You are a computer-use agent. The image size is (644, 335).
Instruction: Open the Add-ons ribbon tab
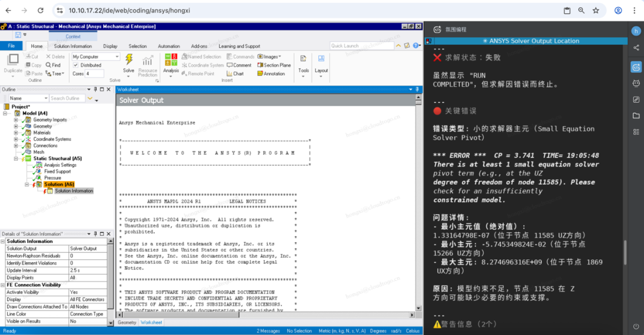coord(199,46)
